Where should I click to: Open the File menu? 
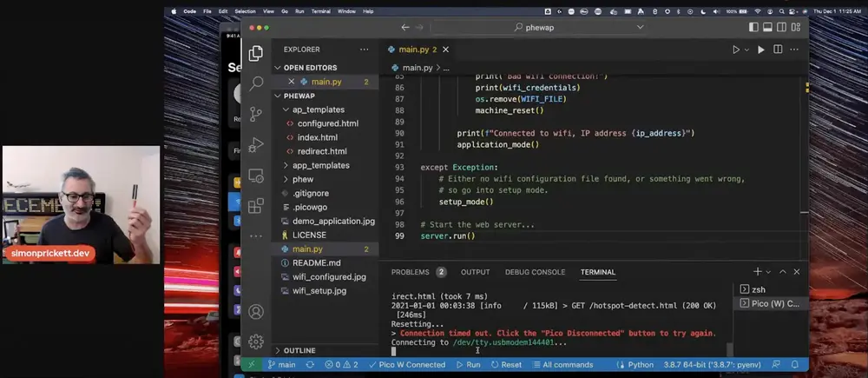pyautogui.click(x=207, y=11)
